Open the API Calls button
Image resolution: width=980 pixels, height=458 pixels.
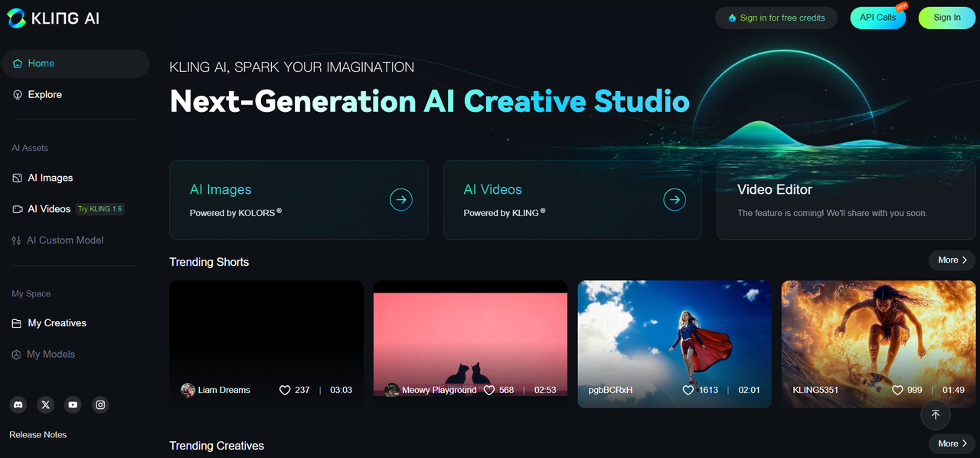[877, 18]
